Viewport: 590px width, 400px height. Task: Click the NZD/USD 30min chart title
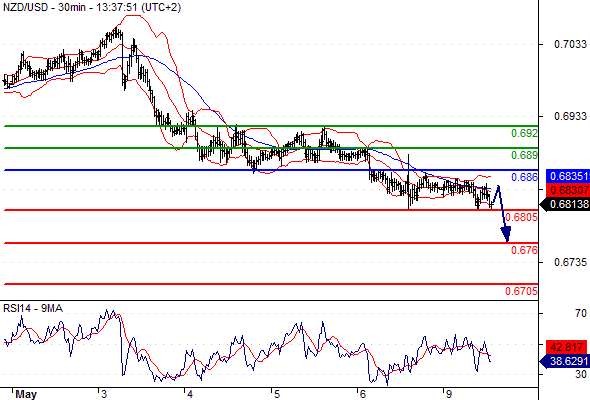click(92, 7)
